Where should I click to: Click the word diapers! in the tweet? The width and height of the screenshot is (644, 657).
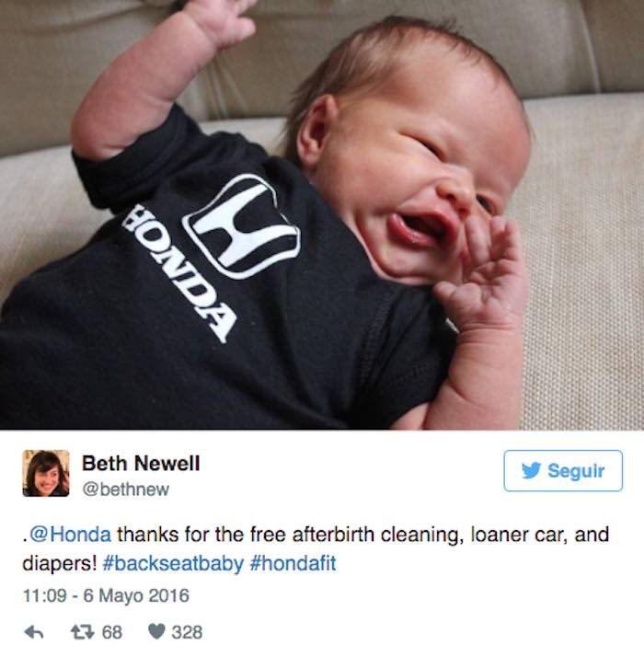pos(60,563)
